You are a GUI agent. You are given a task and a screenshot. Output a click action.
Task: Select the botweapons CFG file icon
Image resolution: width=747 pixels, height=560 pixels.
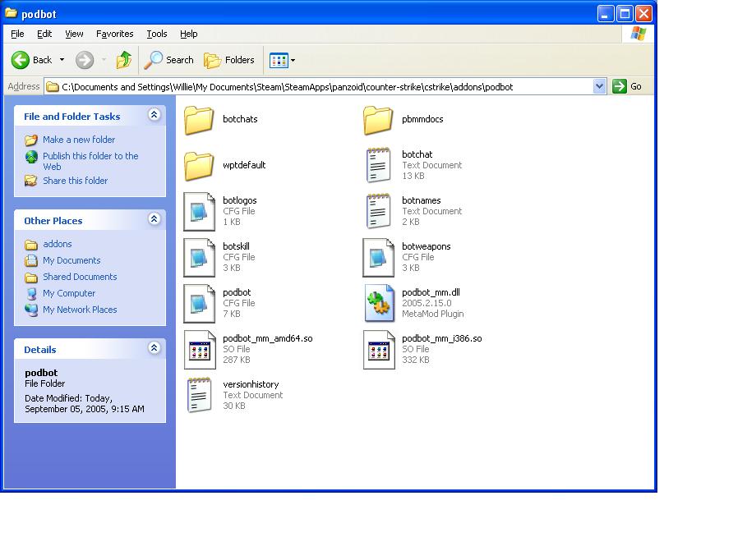[378, 258]
